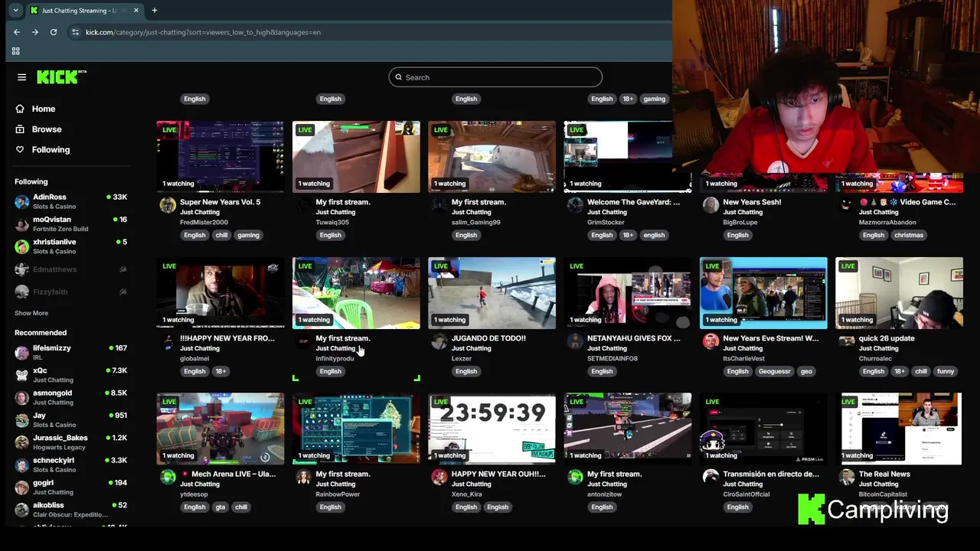The width and height of the screenshot is (980, 551).
Task: Select chill tag under FredMister2000 stream
Action: tap(221, 235)
